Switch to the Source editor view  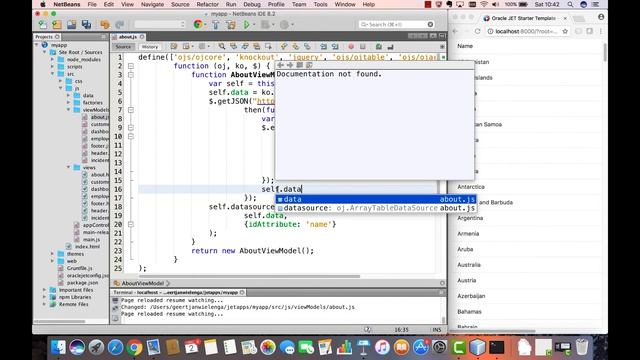coord(123,47)
